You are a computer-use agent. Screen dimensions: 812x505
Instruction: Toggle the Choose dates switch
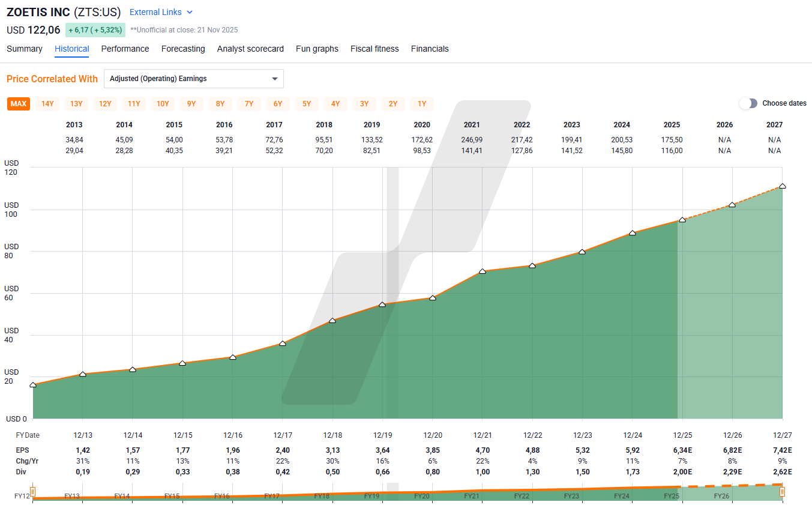tap(748, 103)
